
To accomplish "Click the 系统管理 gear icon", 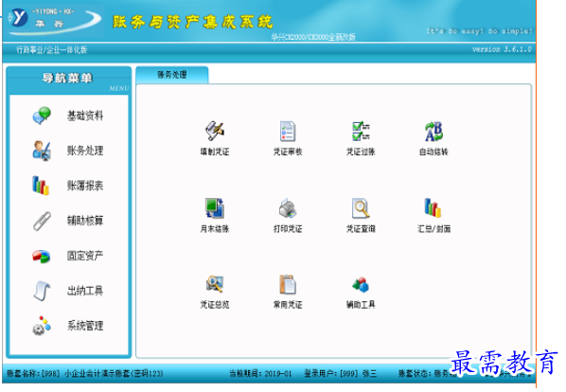I will (42, 326).
